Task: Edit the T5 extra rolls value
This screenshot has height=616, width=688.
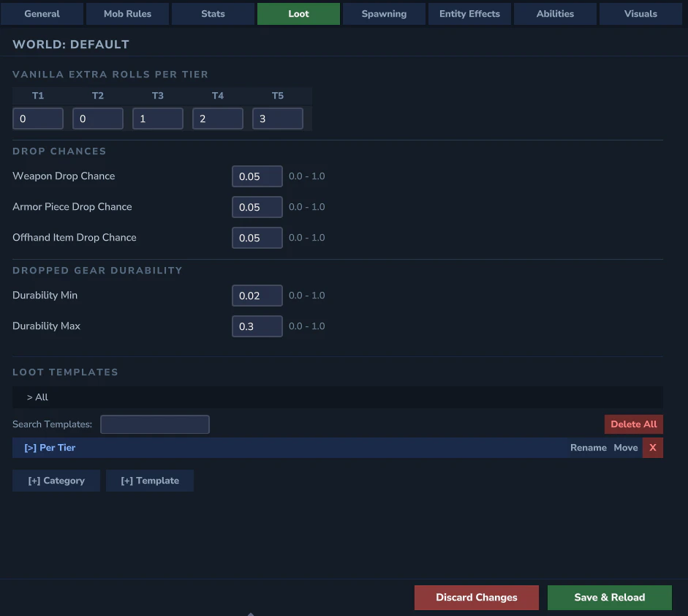Action: click(x=278, y=119)
